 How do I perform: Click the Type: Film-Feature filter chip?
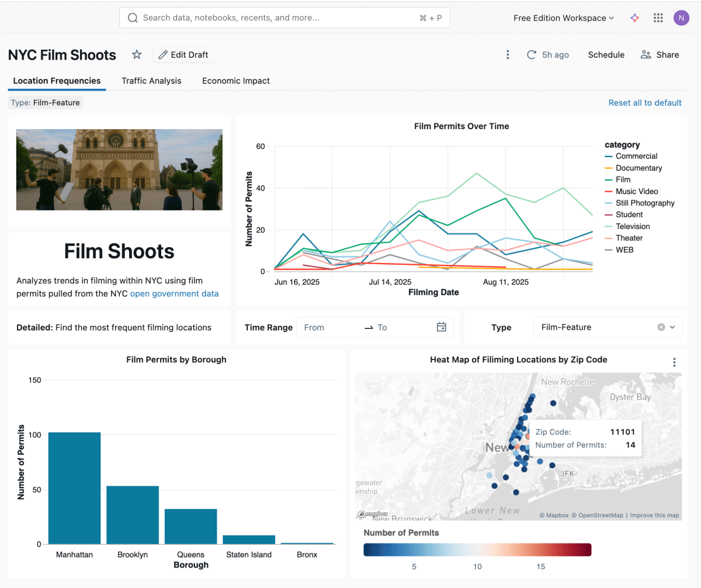click(46, 103)
